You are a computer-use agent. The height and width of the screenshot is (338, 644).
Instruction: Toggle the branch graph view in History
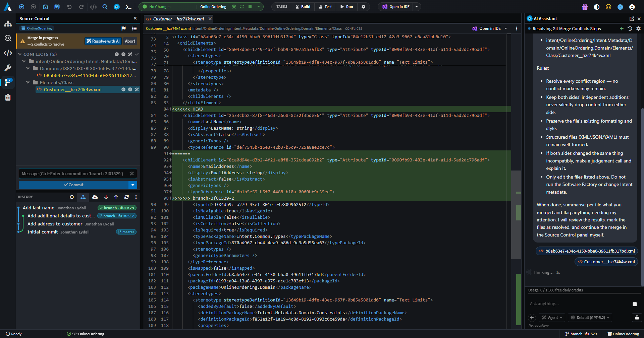(x=83, y=197)
